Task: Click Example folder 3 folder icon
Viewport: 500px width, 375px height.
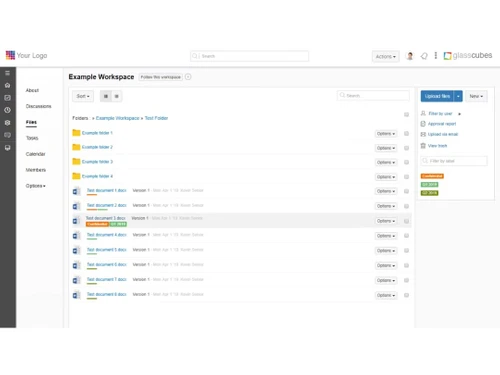Action: (x=76, y=162)
